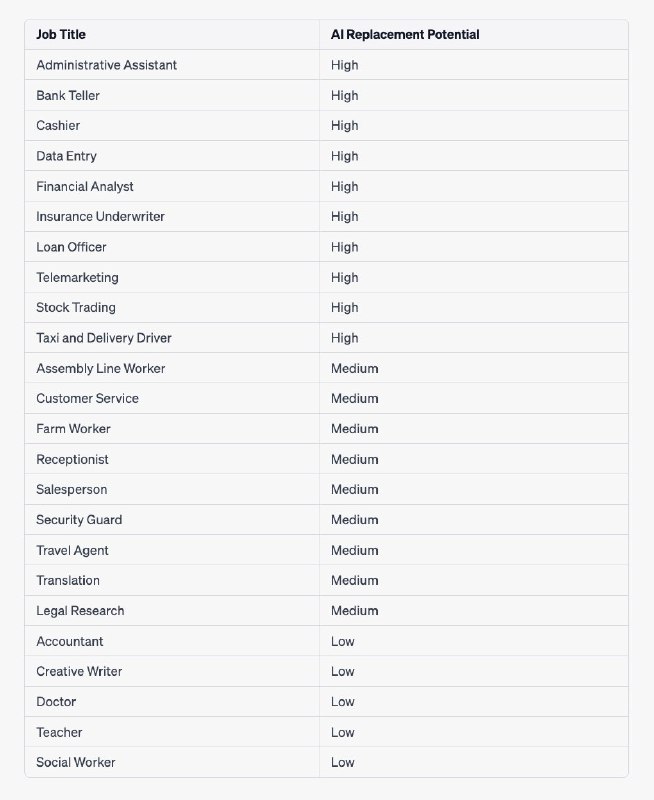Click the Bank Teller row label

[x=68, y=95]
